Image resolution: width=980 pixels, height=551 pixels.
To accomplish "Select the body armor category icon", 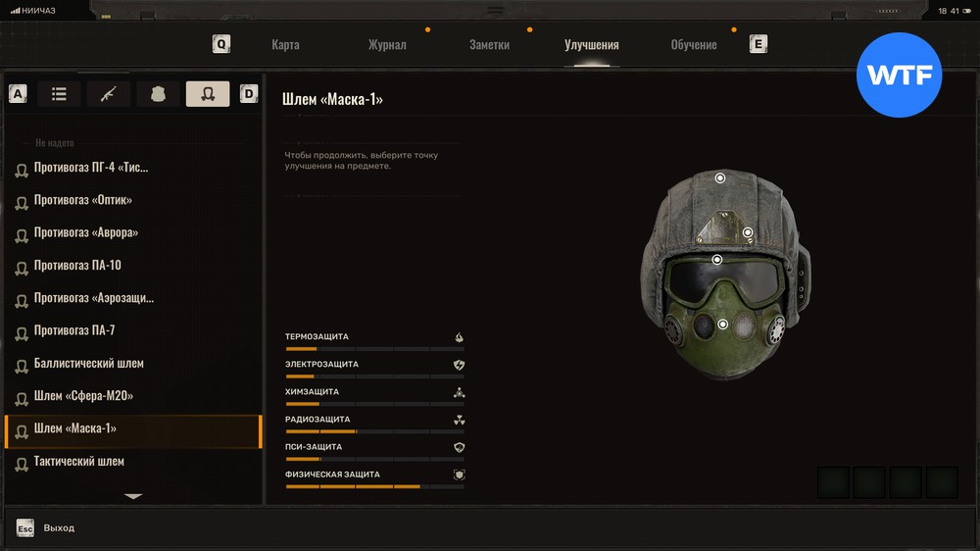I will coord(158,94).
